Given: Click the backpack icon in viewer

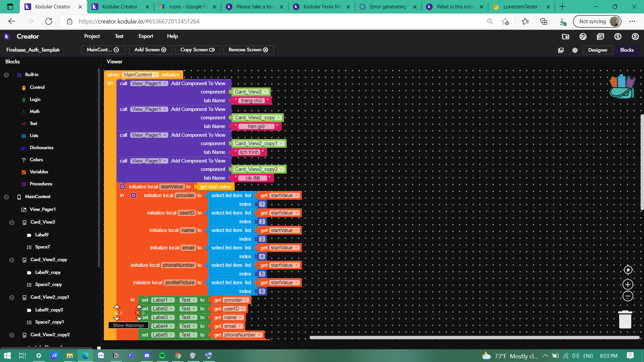Looking at the screenshot, I should coord(622,86).
